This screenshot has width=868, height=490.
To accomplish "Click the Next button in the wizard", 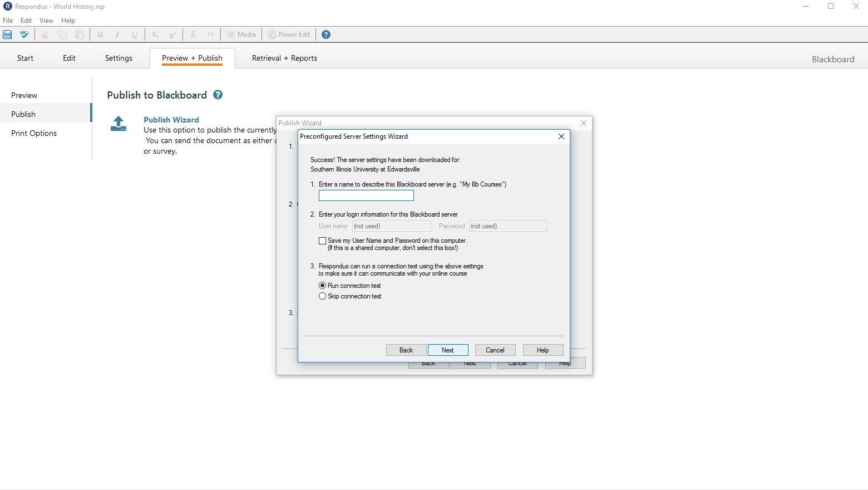I will (448, 350).
